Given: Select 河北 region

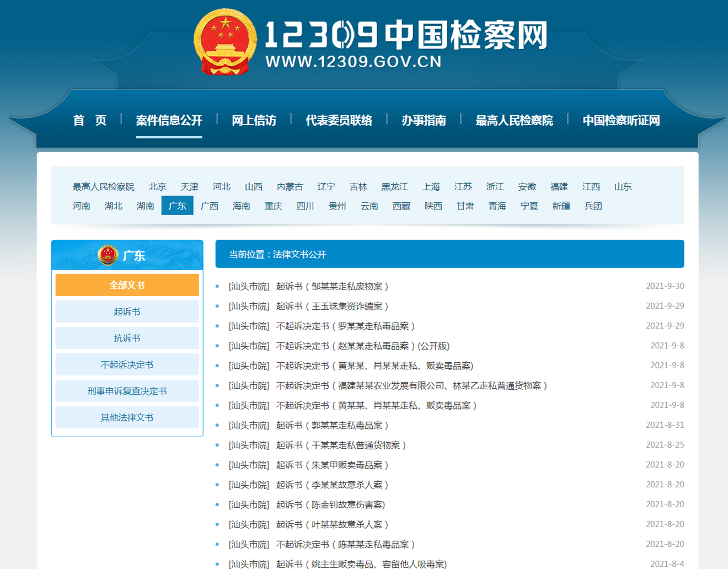Looking at the screenshot, I should pyautogui.click(x=222, y=187).
